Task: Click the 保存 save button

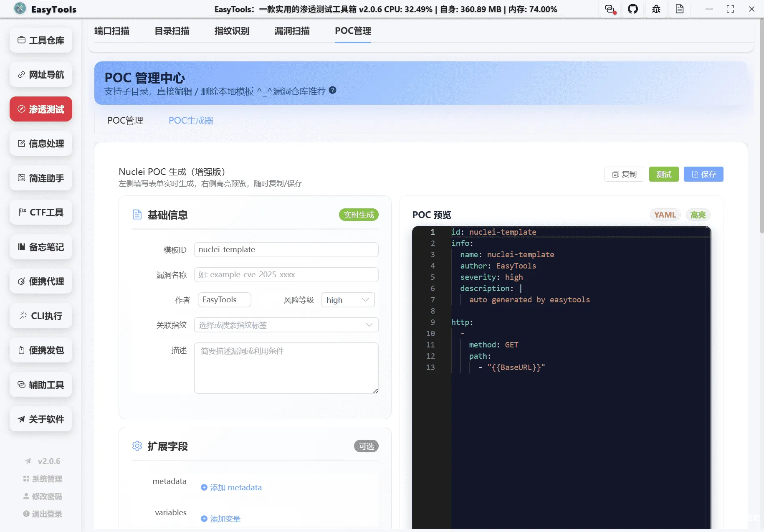Action: pos(703,174)
